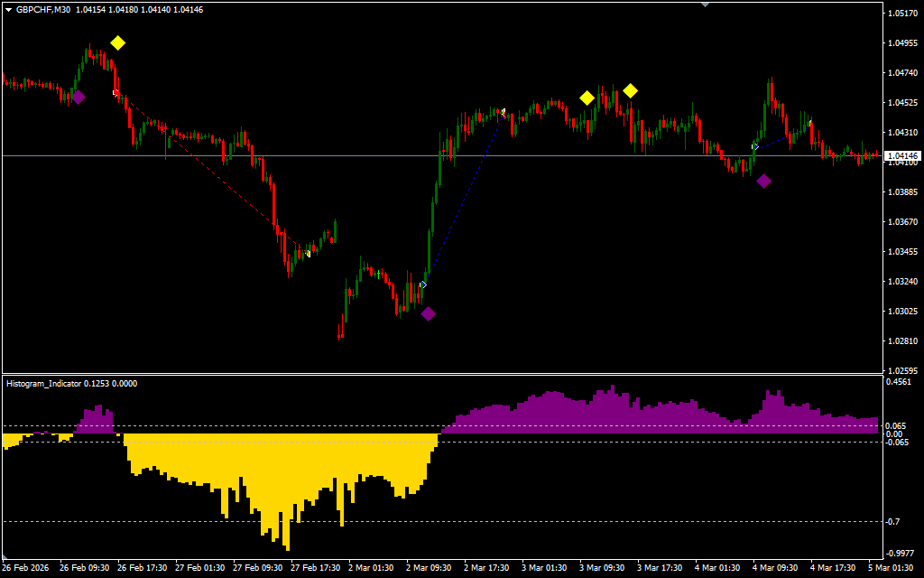The height and width of the screenshot is (578, 924).
Task: Select the left yellow diamond of the 3 Mar pair
Action: 587,98
